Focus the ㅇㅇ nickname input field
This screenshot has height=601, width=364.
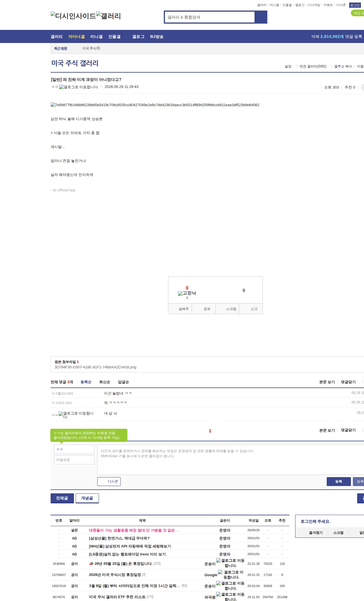click(74, 449)
